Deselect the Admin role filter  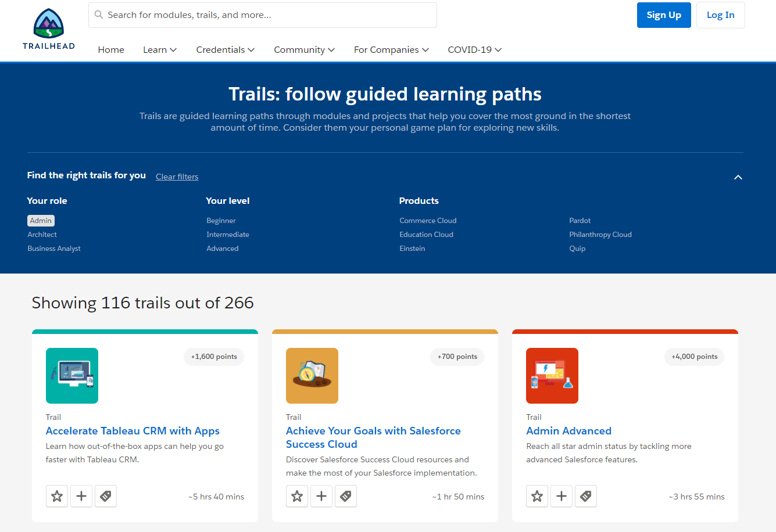pos(41,221)
